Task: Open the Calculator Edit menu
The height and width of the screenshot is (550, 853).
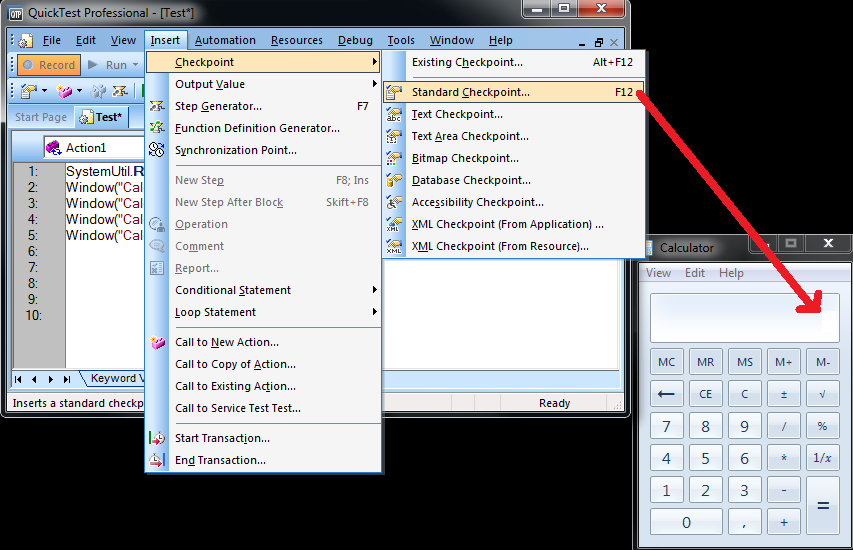Action: (x=695, y=273)
